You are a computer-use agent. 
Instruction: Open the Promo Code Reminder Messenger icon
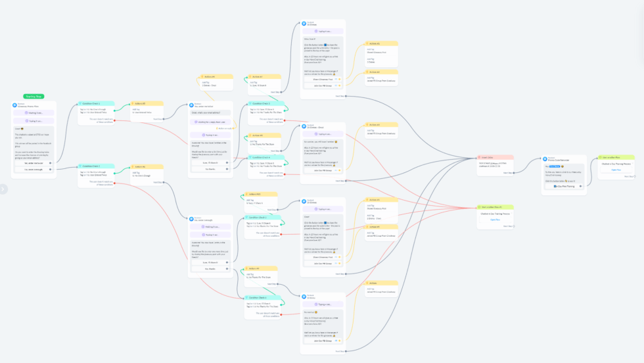(x=545, y=158)
